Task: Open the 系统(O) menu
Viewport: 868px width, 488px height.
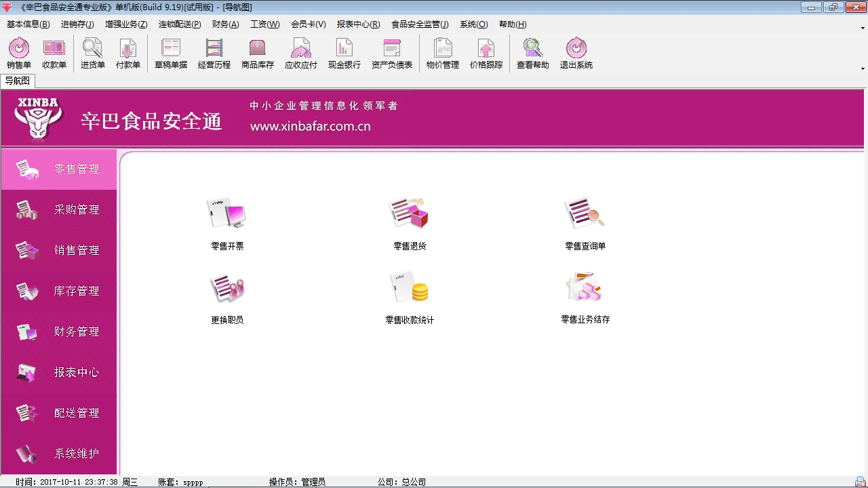Action: coord(474,24)
